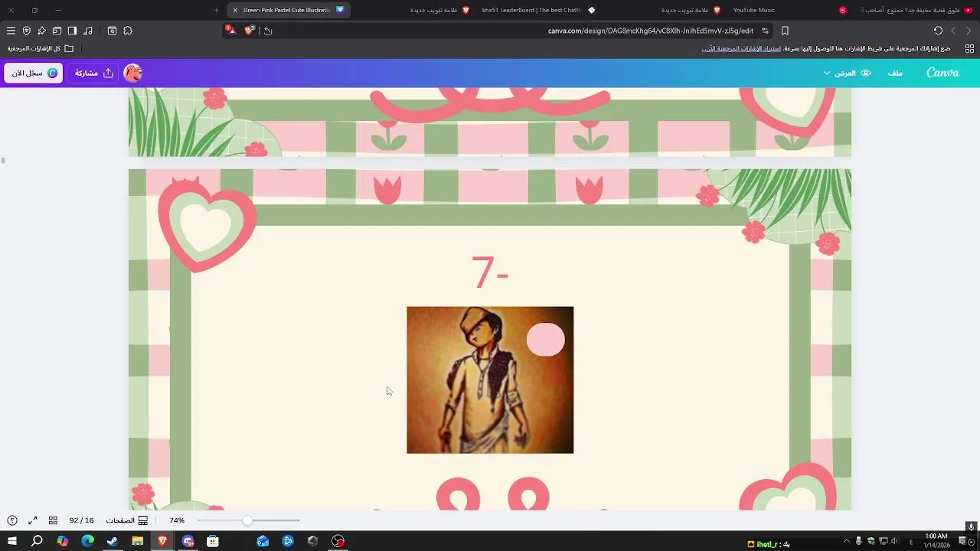Open File Explorer from the taskbar

click(x=138, y=541)
